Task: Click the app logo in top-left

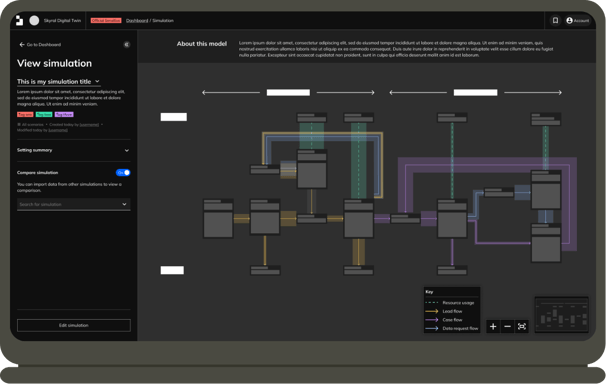Action: (x=19, y=20)
